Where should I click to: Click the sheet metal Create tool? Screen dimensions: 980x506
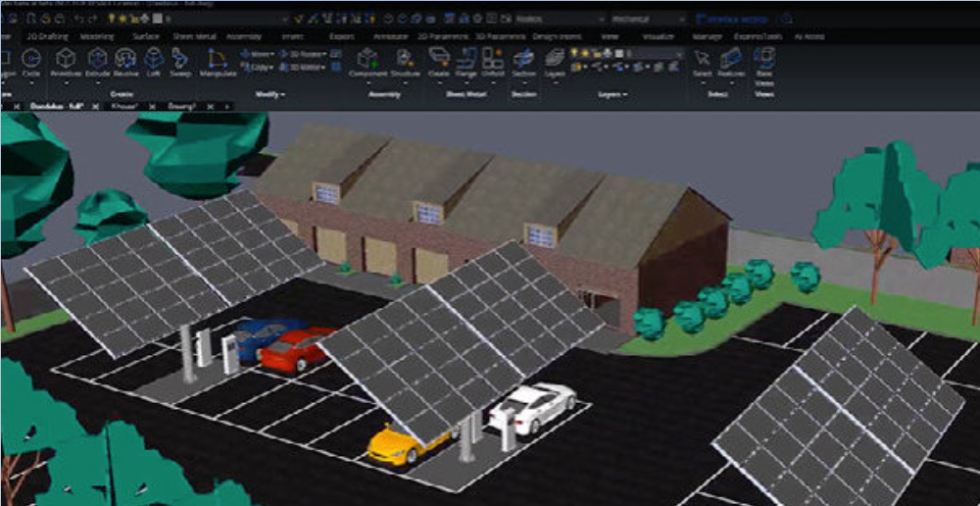(x=439, y=64)
